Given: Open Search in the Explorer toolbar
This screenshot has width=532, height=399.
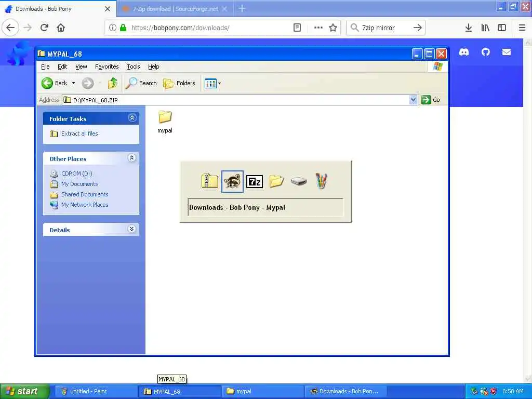Looking at the screenshot, I should (x=141, y=83).
